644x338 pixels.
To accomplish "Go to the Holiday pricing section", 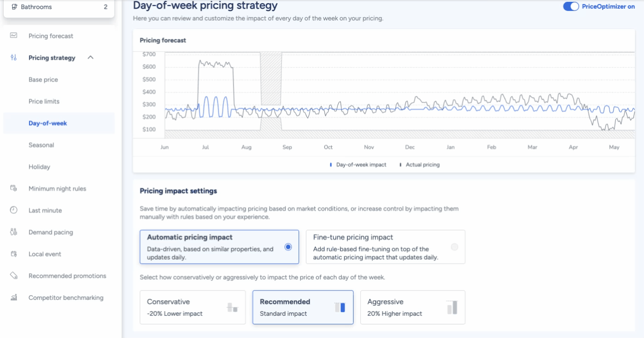I will (x=39, y=167).
